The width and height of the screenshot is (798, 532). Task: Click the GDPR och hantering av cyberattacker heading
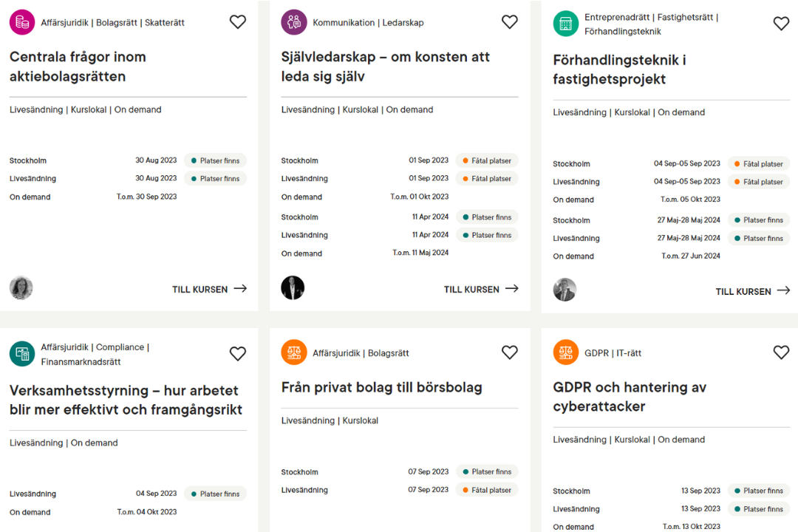630,397
